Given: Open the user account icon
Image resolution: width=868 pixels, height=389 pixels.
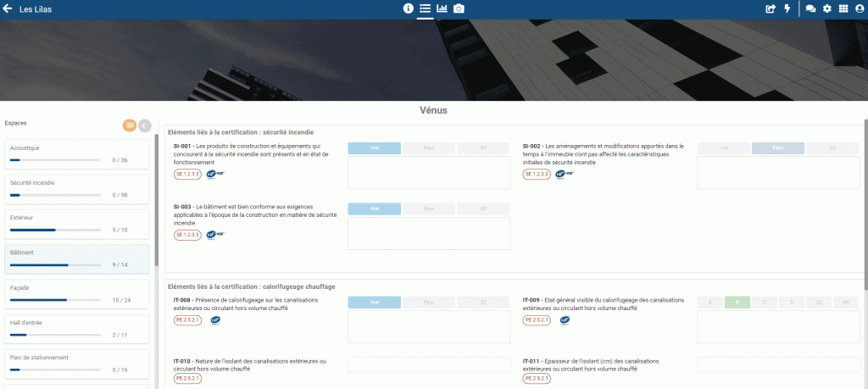Looking at the screenshot, I should tap(860, 9).
